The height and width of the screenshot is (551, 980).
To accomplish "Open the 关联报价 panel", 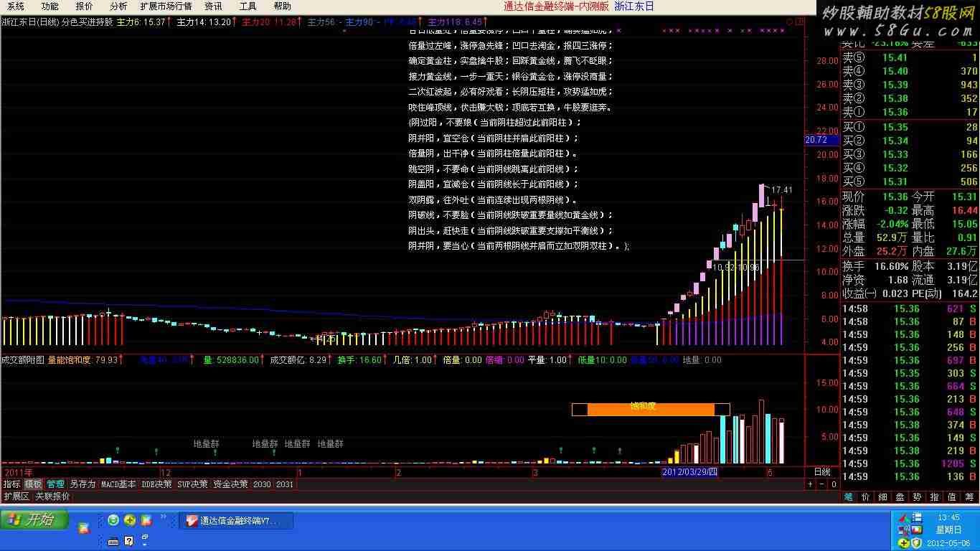I will pyautogui.click(x=52, y=496).
